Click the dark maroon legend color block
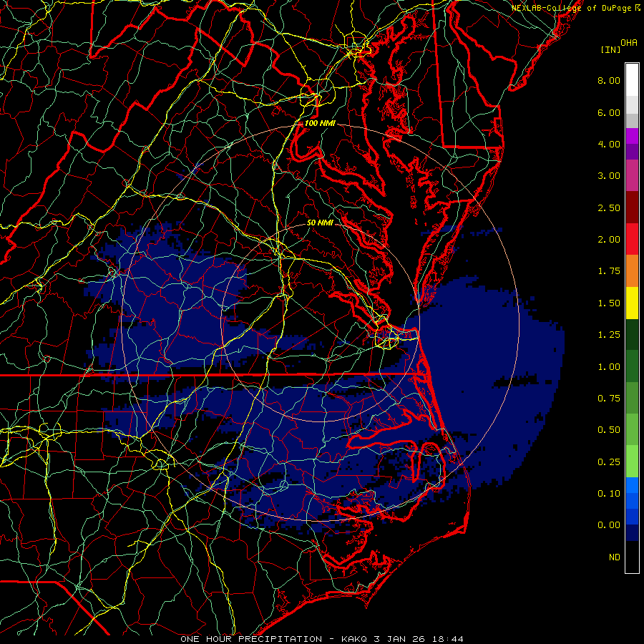 [x=632, y=208]
